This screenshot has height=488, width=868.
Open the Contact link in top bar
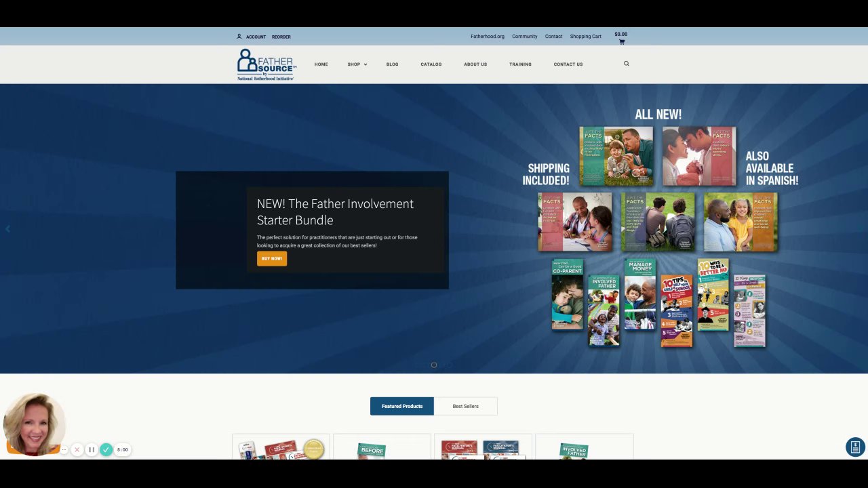(x=554, y=37)
